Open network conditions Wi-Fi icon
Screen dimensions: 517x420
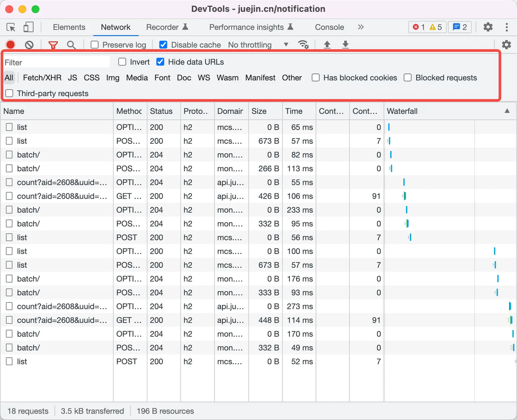303,45
